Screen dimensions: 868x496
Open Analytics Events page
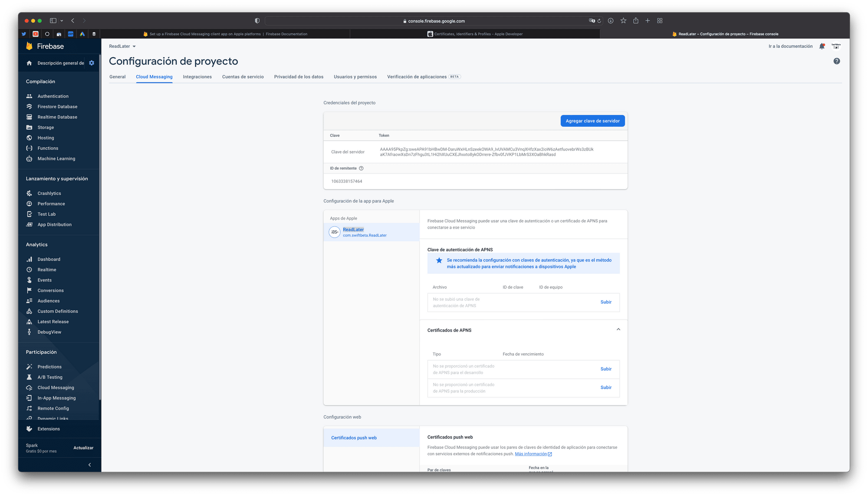tap(44, 280)
